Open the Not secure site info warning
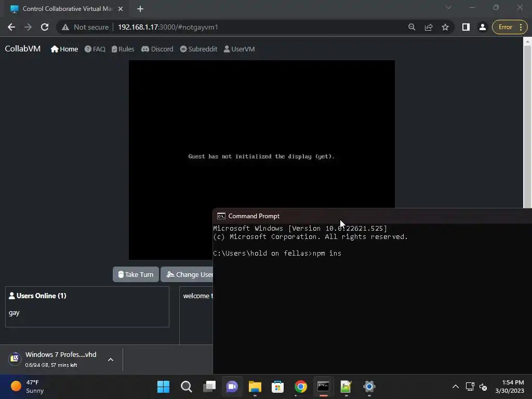The width and height of the screenshot is (532, 399). (x=86, y=27)
